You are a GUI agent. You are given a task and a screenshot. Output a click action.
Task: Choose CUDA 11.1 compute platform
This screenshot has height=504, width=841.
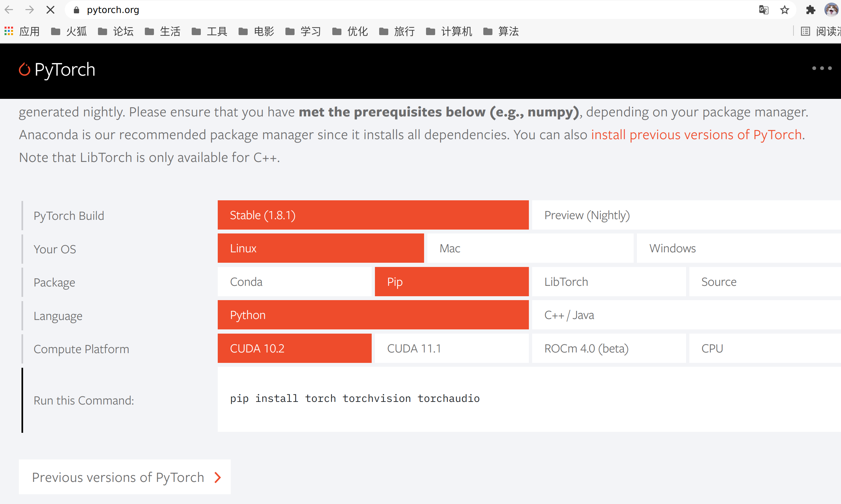click(x=452, y=349)
